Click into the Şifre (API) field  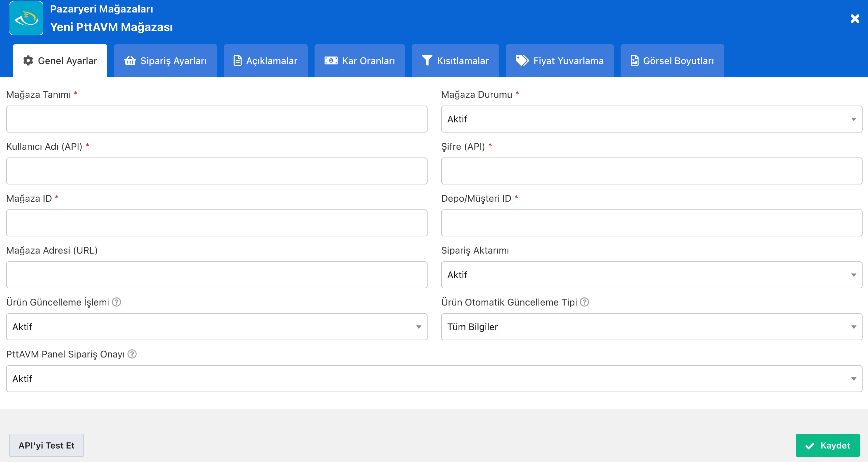point(651,171)
